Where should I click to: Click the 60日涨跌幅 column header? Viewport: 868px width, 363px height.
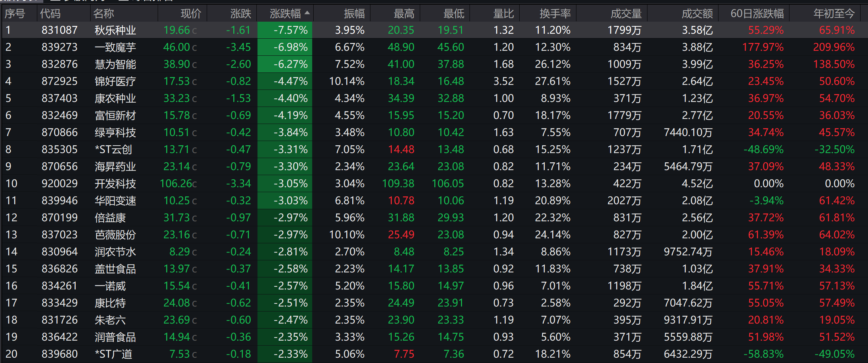(757, 13)
